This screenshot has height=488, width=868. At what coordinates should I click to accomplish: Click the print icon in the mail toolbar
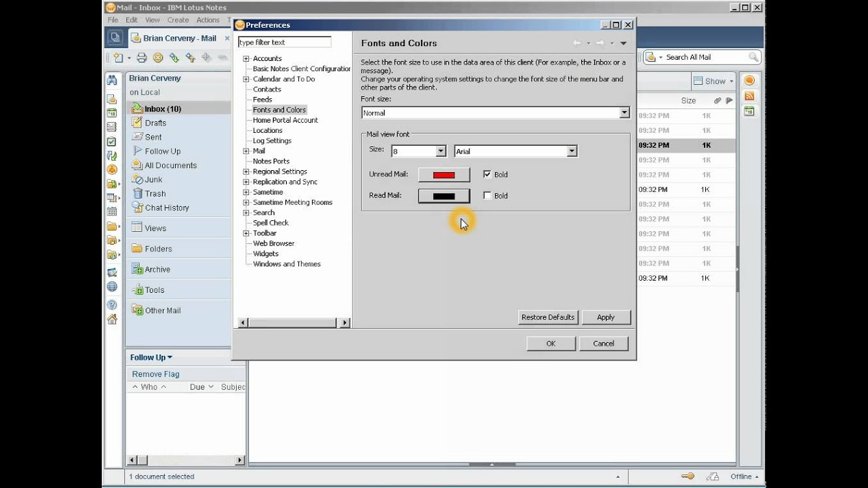click(142, 58)
